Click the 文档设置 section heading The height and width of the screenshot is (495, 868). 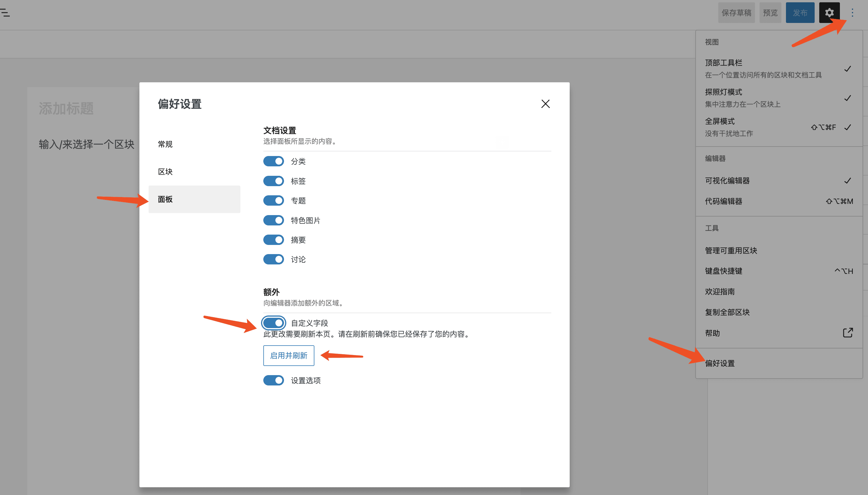(x=279, y=130)
